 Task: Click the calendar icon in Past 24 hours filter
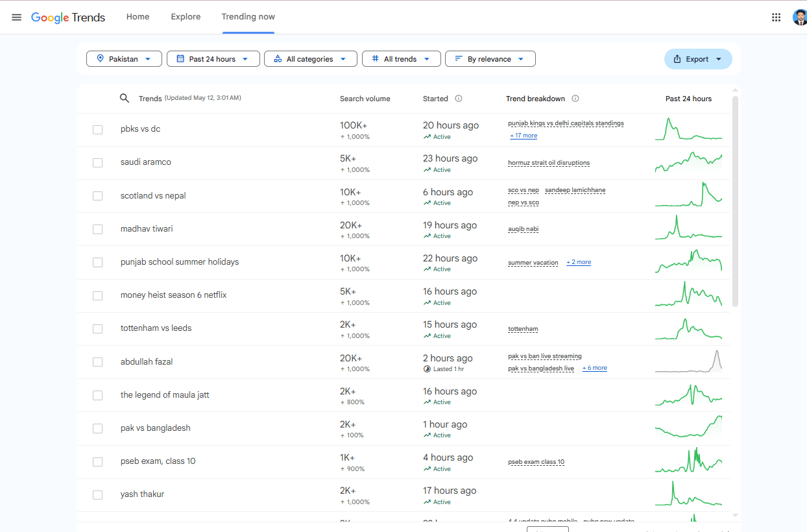point(180,58)
